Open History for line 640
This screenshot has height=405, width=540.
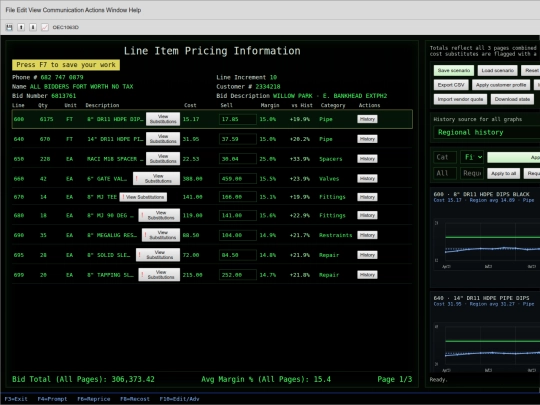click(367, 139)
